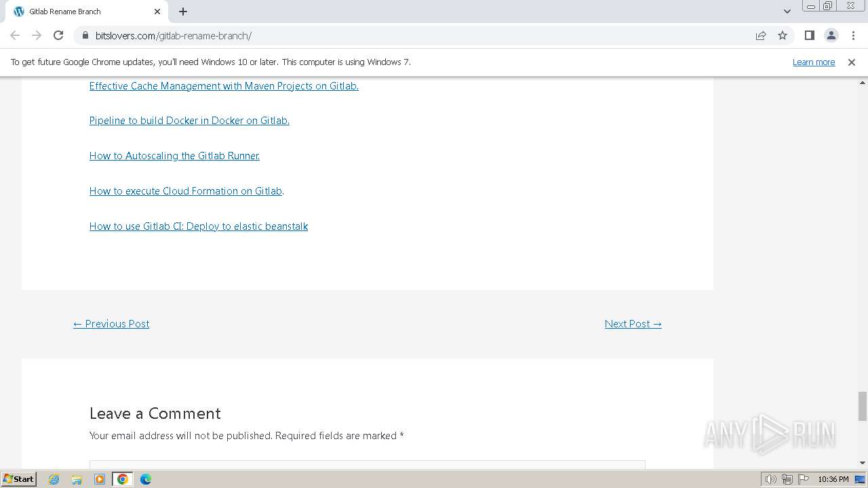This screenshot has width=868, height=488.
Task: Open Microsoft Edge from taskbar
Action: [146, 479]
